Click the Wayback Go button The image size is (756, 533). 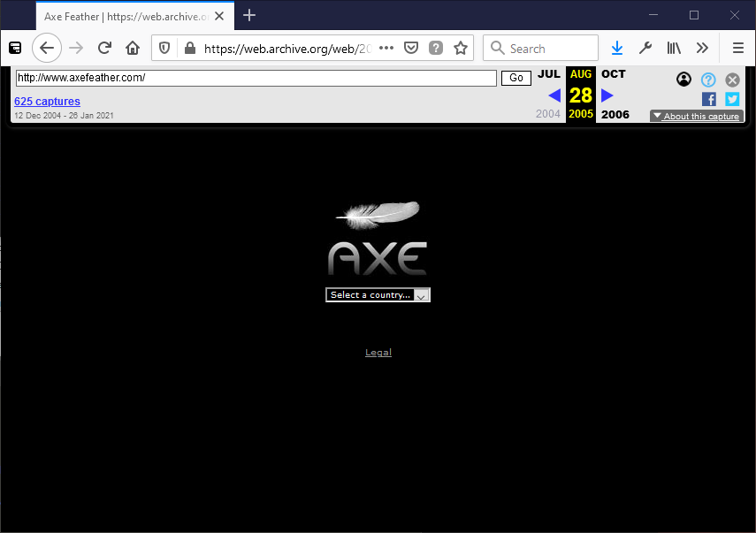(x=516, y=78)
